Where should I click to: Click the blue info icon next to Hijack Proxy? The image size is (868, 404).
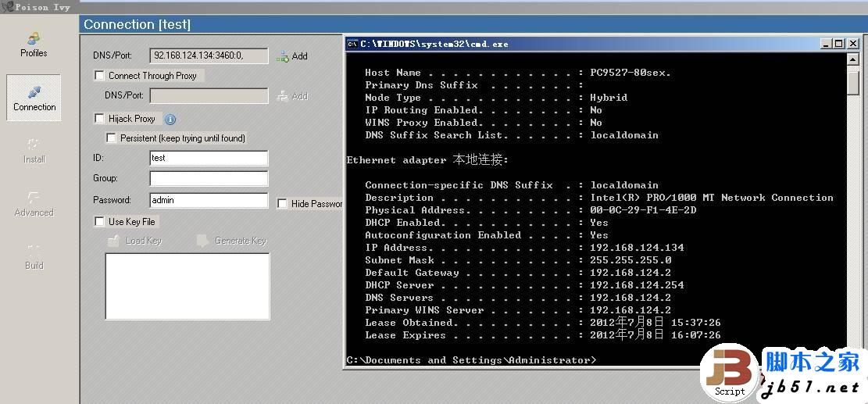(x=170, y=119)
